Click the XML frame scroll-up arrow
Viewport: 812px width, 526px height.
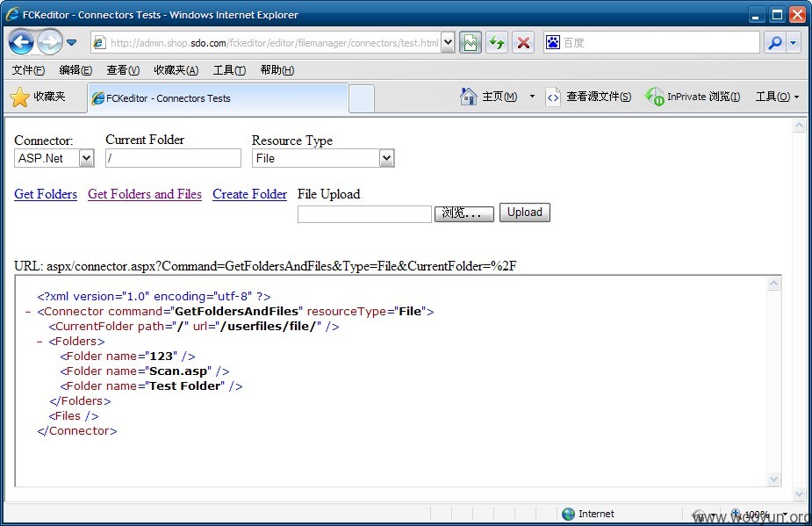pyautogui.click(x=773, y=284)
